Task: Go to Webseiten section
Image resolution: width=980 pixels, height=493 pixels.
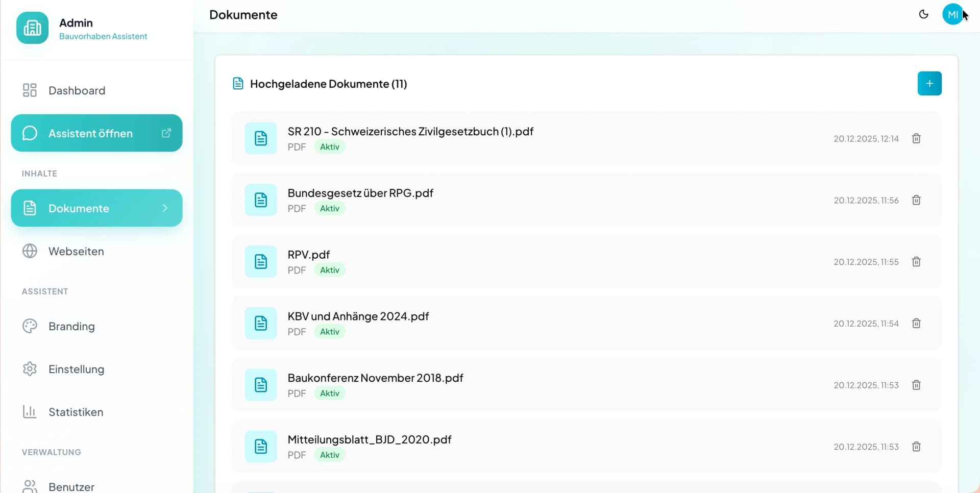Action: click(96, 251)
